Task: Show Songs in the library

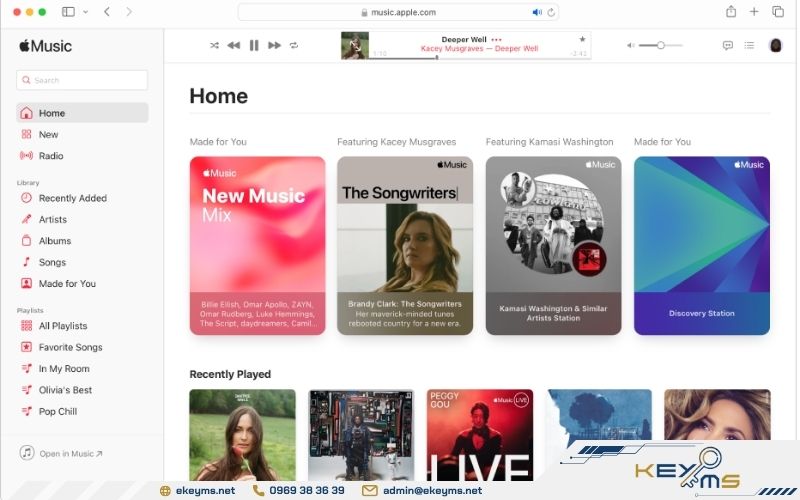Action: 82,262
